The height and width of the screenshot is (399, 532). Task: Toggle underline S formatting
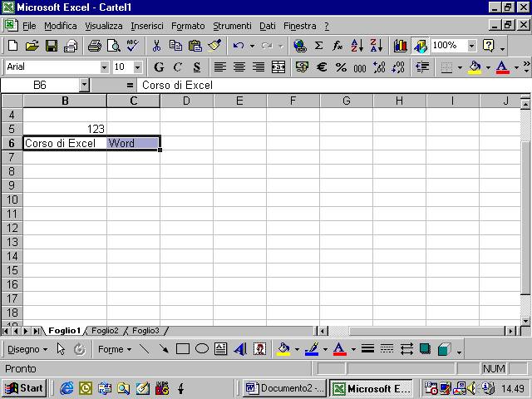point(197,66)
